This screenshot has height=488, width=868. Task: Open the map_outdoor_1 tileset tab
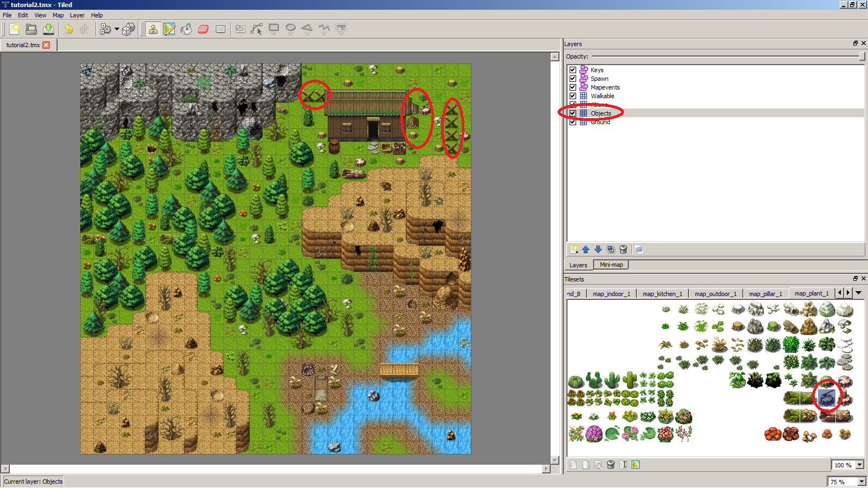(716, 294)
